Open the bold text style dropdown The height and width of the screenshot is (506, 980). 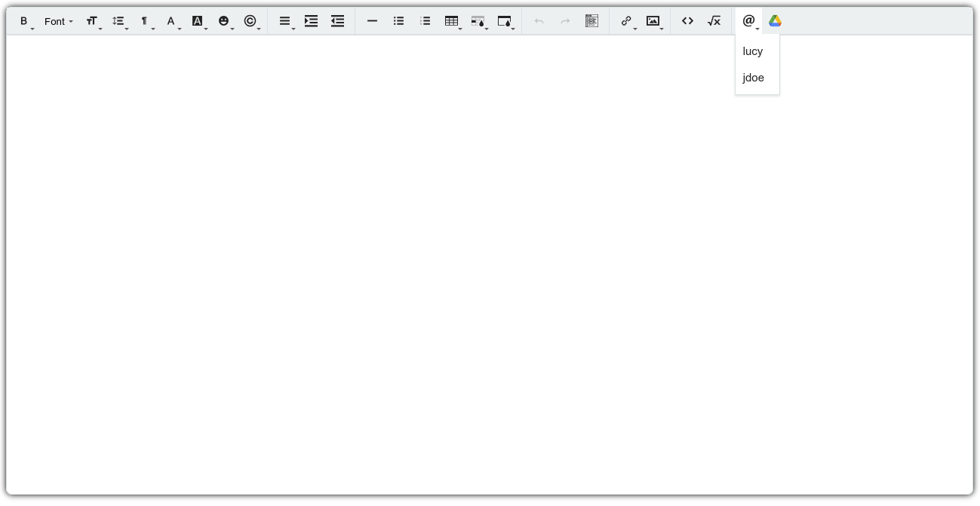pos(25,21)
